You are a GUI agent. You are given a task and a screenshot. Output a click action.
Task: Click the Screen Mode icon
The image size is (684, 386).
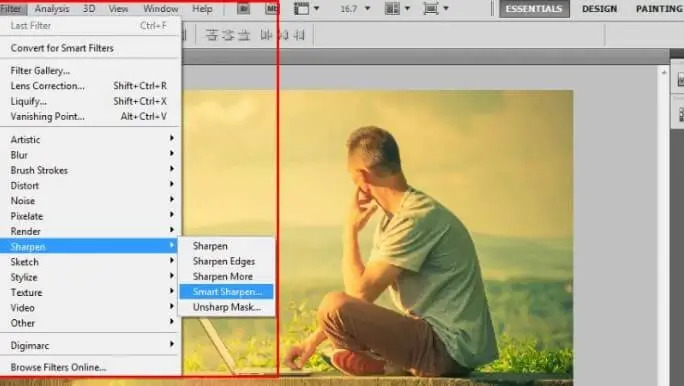tap(431, 8)
